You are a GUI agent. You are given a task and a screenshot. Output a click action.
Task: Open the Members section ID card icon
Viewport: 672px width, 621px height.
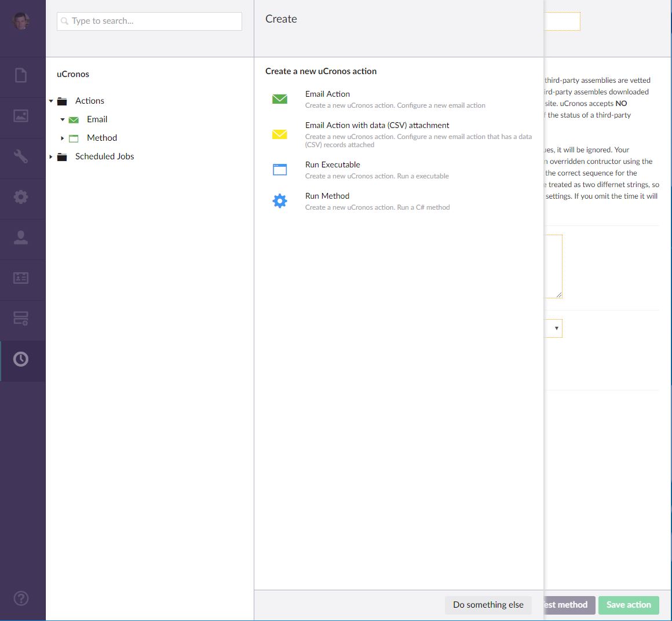(21, 278)
